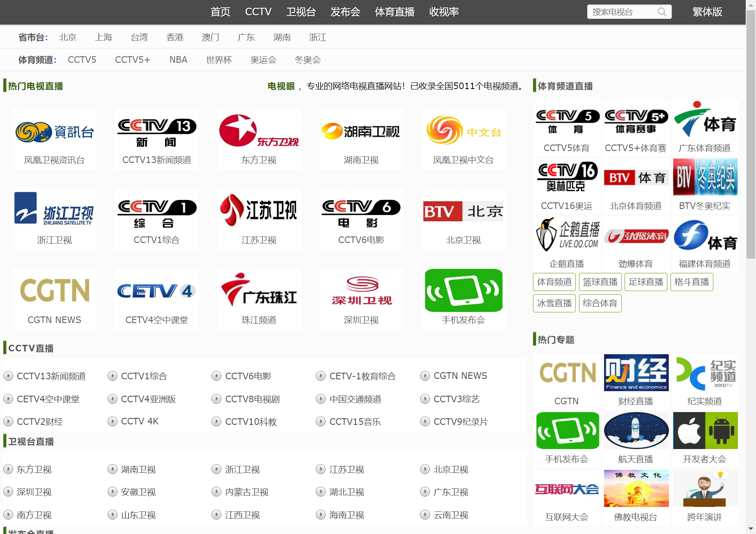The height and width of the screenshot is (534, 756).
Task: Select the CETV4 logo
Action: click(x=157, y=291)
